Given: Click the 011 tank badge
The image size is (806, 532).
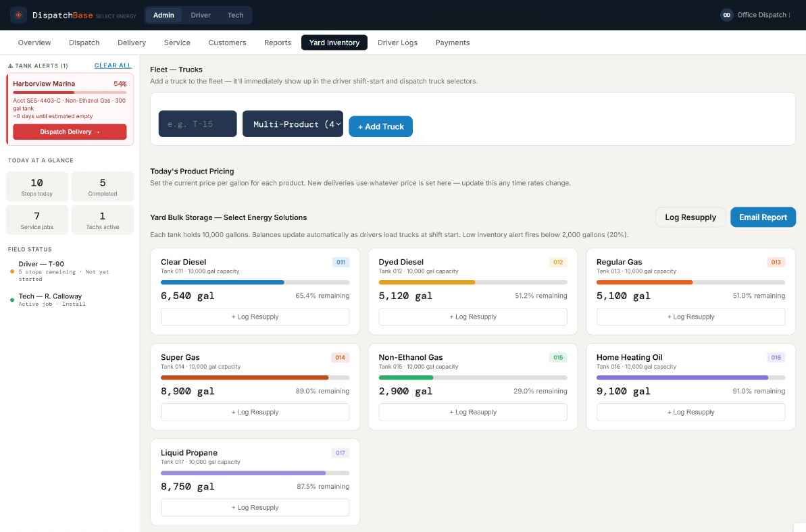Looking at the screenshot, I should tap(341, 263).
